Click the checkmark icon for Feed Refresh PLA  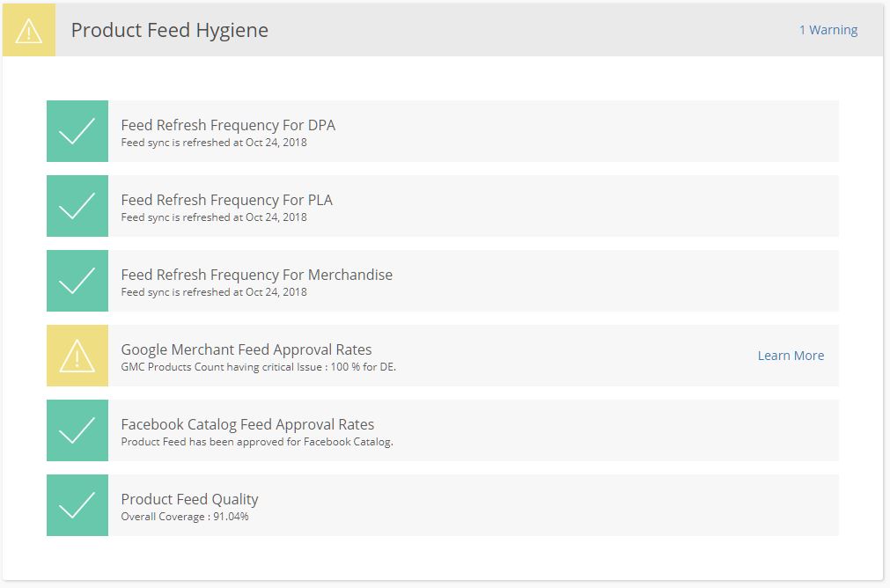[x=77, y=206]
